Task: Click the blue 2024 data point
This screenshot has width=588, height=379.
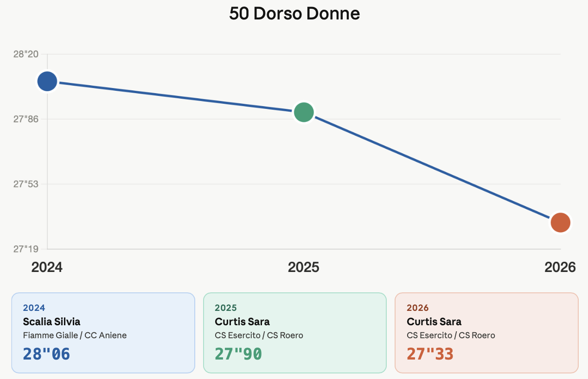Action: 47,82
